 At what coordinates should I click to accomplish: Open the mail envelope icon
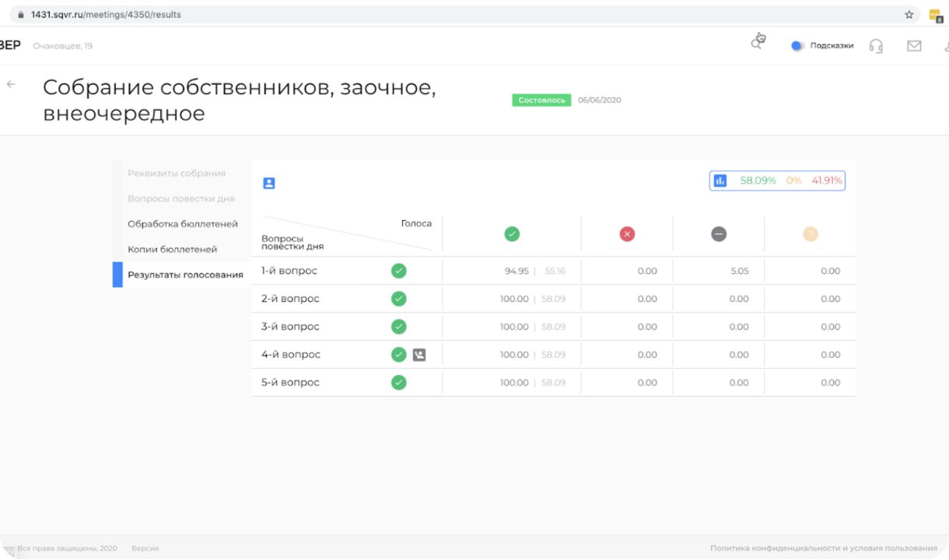click(914, 46)
